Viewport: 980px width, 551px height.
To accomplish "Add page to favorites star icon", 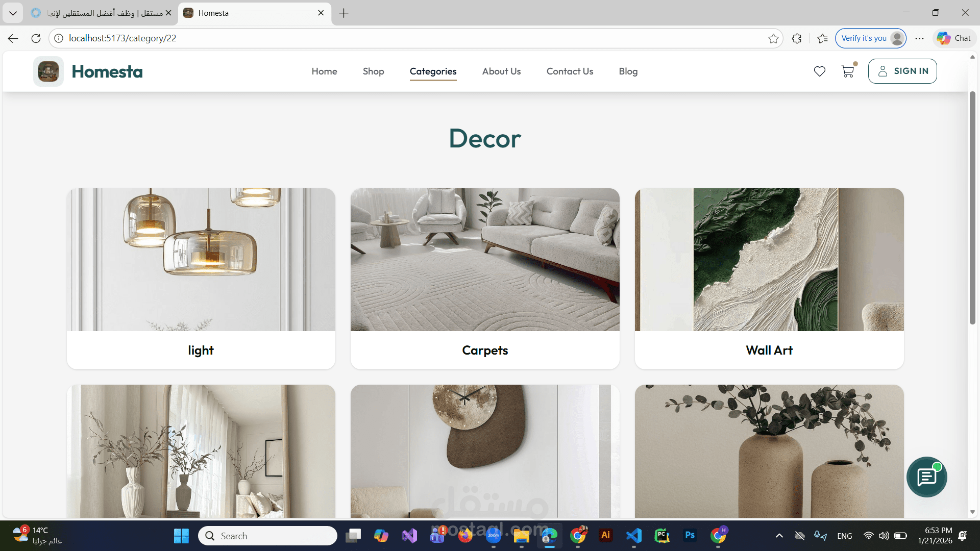I will [773, 38].
